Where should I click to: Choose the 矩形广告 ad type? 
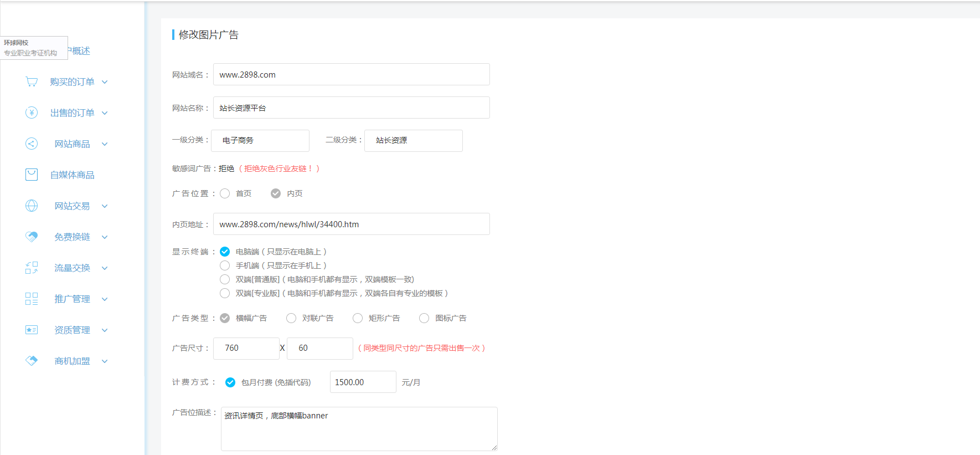358,318
